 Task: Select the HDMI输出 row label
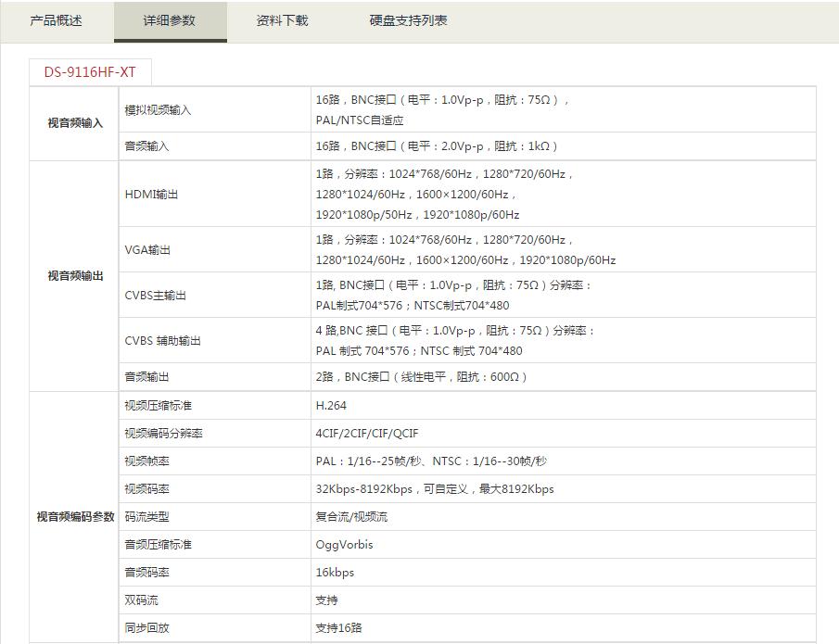point(151,195)
